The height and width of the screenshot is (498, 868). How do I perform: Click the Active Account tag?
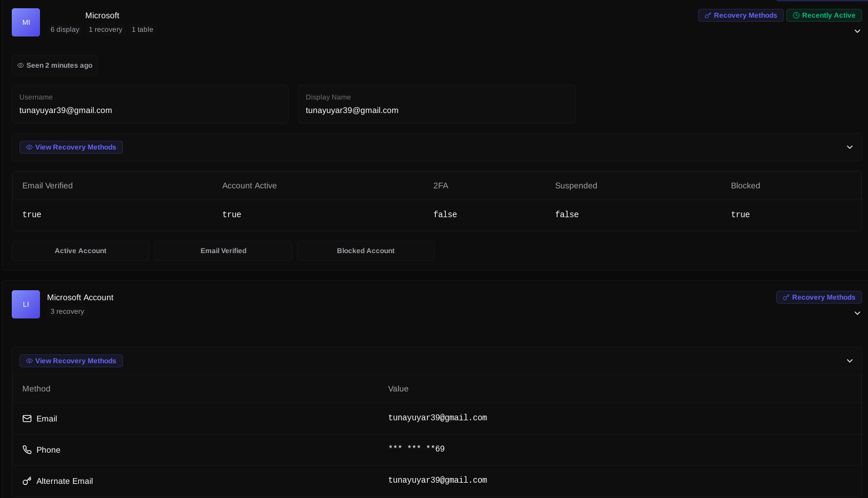[81, 251]
